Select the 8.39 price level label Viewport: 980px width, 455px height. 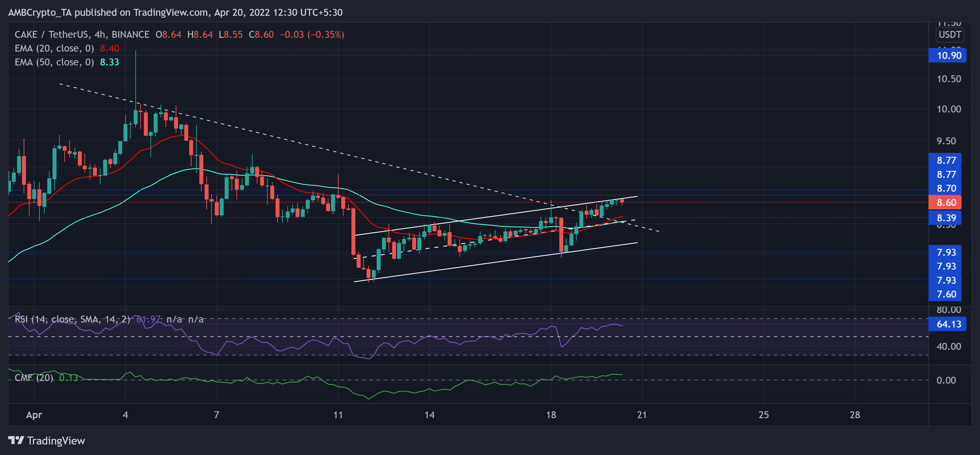click(945, 218)
